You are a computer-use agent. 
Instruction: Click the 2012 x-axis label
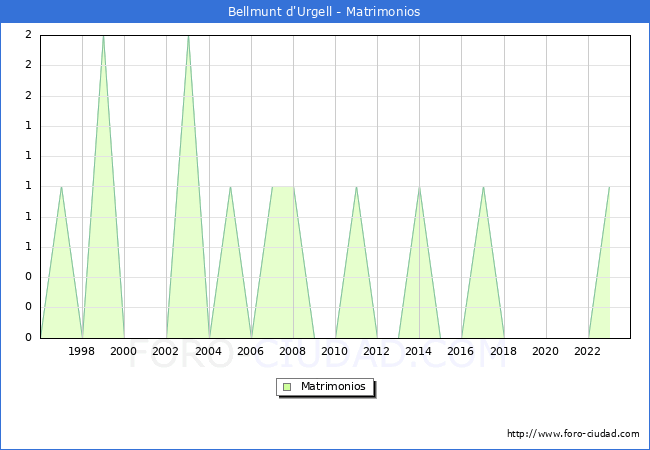coord(376,351)
